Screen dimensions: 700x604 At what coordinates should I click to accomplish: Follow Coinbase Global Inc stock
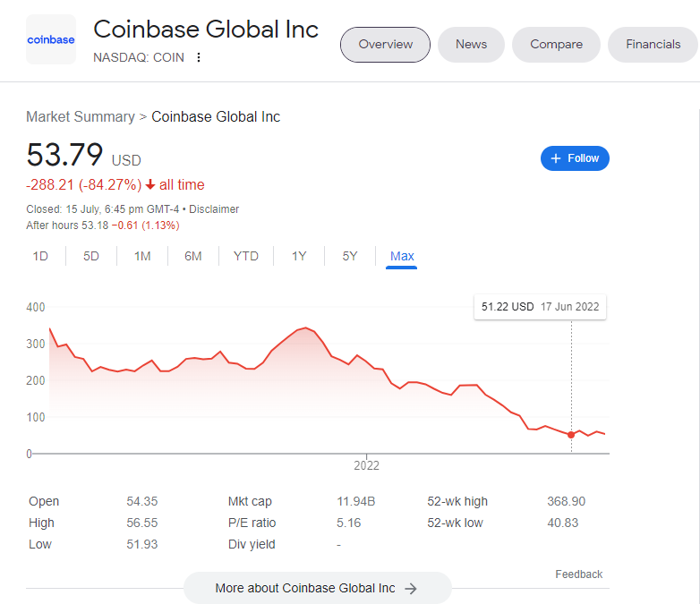575,158
